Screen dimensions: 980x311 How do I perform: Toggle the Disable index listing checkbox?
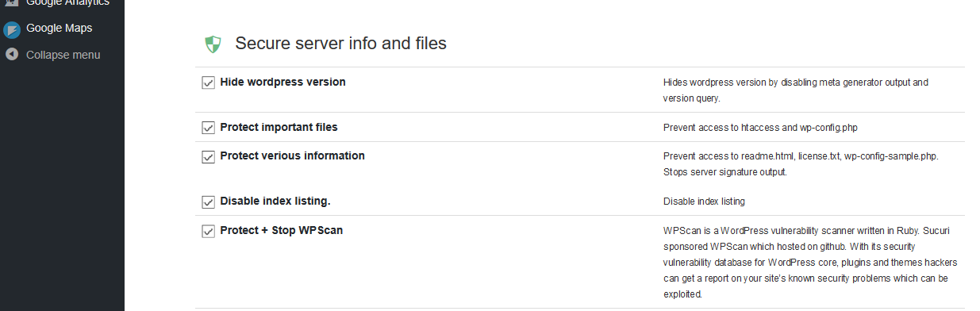[209, 202]
